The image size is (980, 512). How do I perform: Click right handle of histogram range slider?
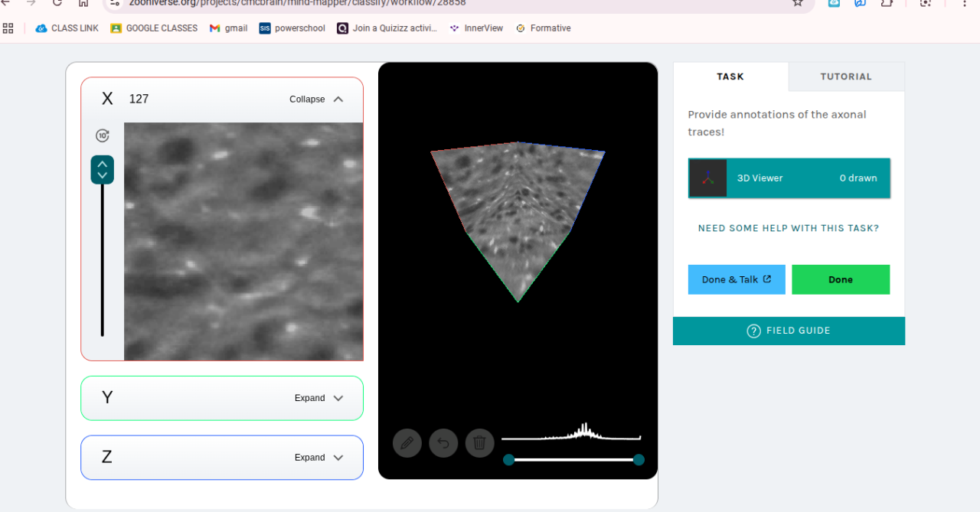tap(639, 459)
